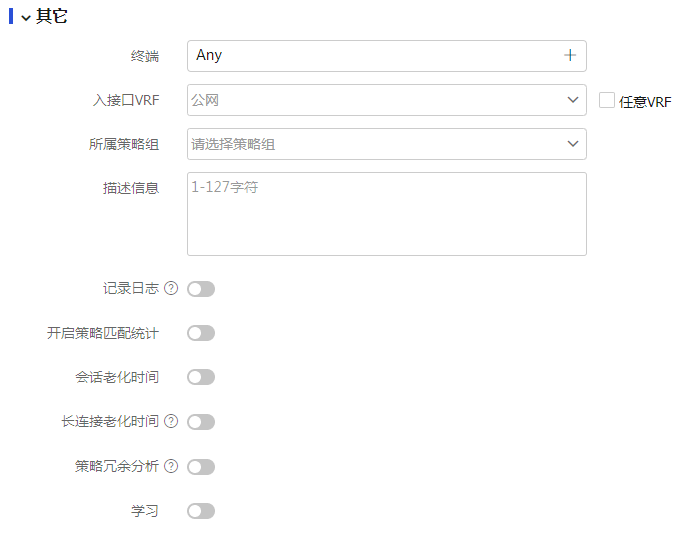Check the 任意VRF checkbox
The height and width of the screenshot is (543, 691).
pos(606,100)
